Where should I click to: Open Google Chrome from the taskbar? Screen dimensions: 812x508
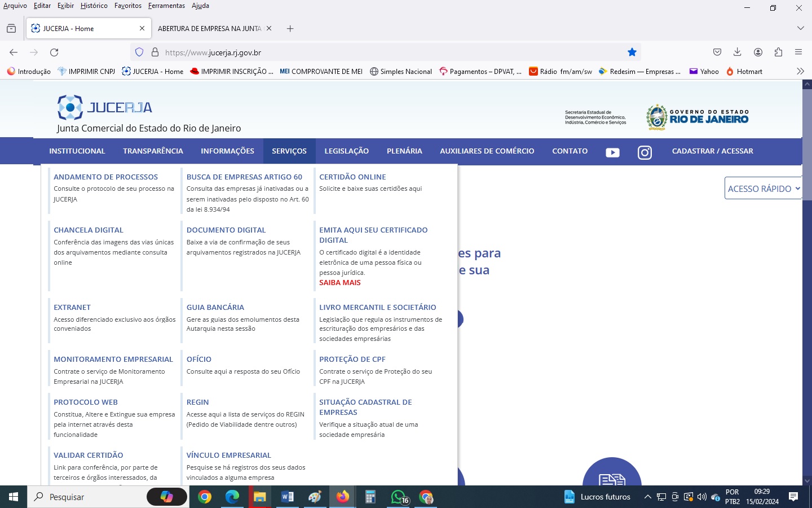pyautogui.click(x=205, y=497)
